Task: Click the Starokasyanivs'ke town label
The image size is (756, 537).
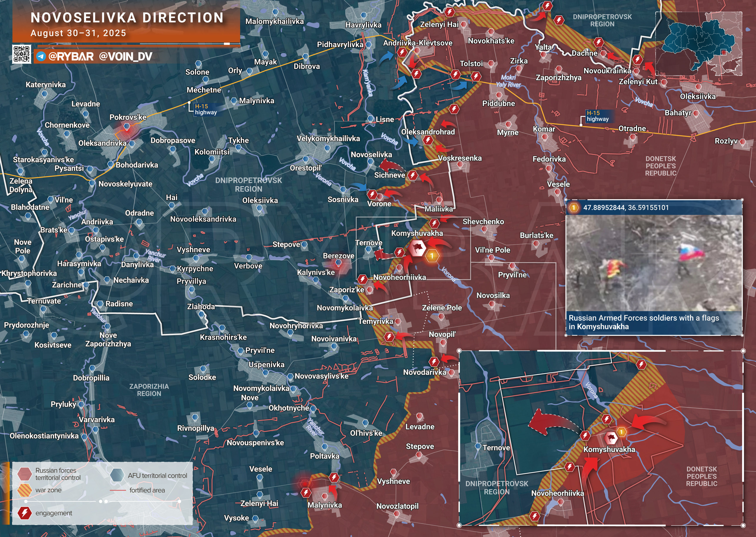Action: [x=43, y=160]
